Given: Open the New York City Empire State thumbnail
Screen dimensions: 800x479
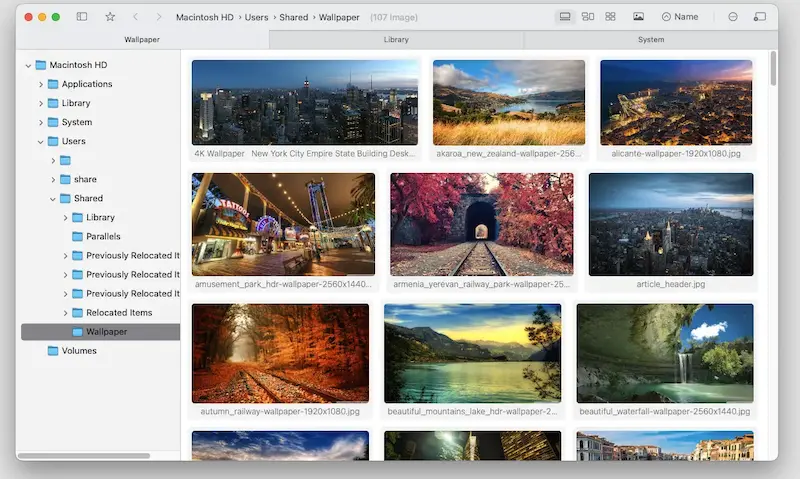Looking at the screenshot, I should click(x=305, y=102).
